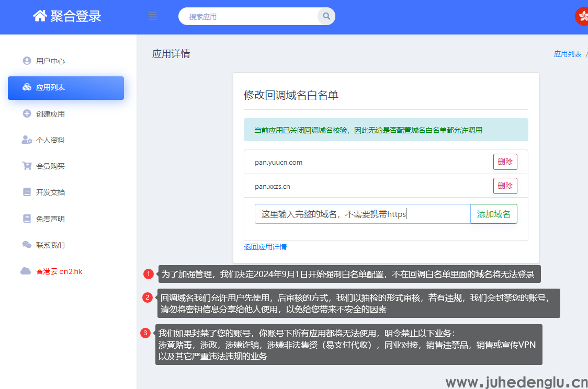Screen dimensions: 588x389
Task: Click the 添加域名 add domain button
Action: (493, 213)
